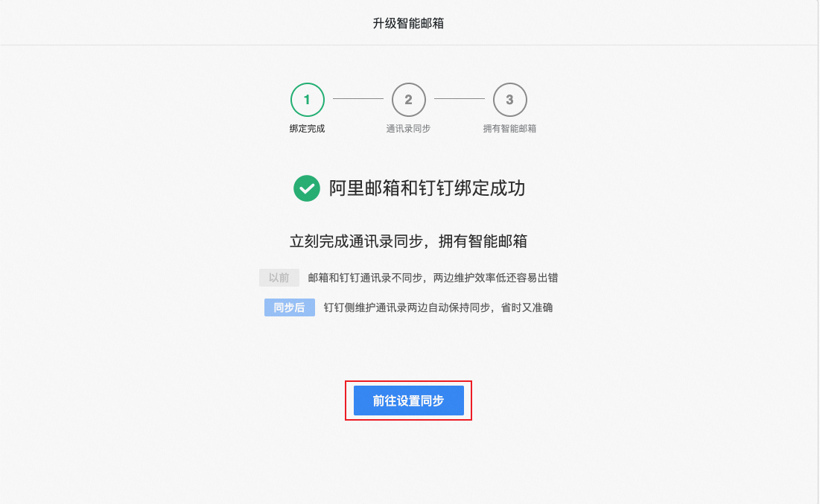This screenshot has width=820, height=504.
Task: Click the 通讯录同步 step label
Action: coord(408,129)
